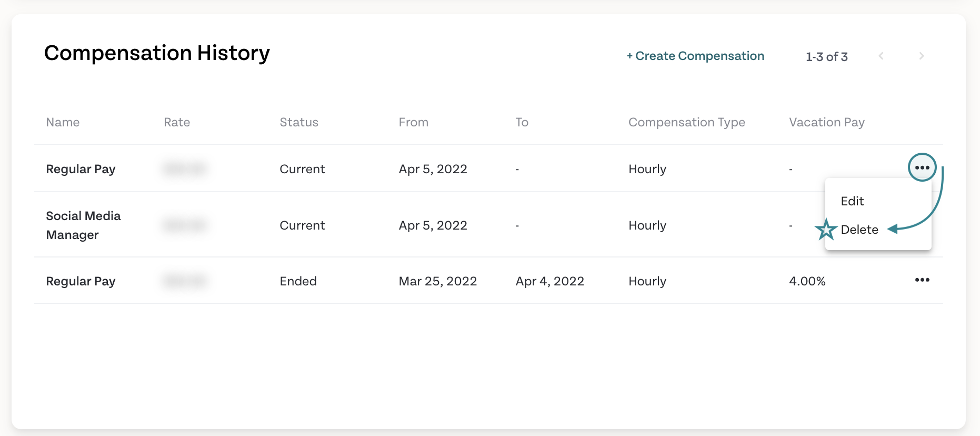
Task: Choose Delete from the context menu
Action: point(859,230)
